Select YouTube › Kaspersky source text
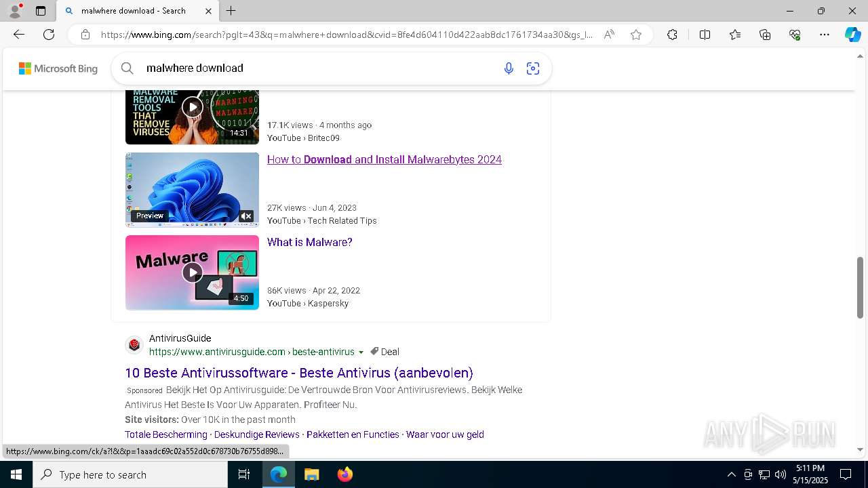868x488 pixels. coord(308,303)
